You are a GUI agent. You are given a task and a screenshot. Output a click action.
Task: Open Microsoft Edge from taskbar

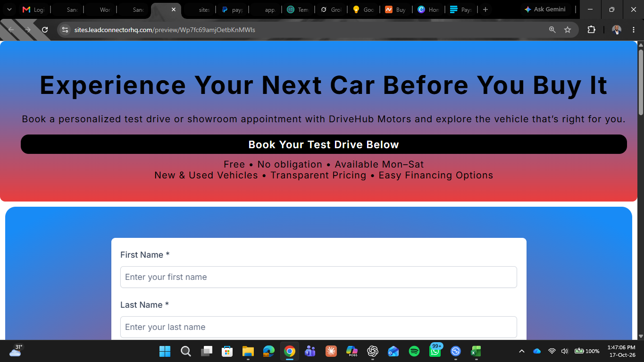[x=268, y=351]
